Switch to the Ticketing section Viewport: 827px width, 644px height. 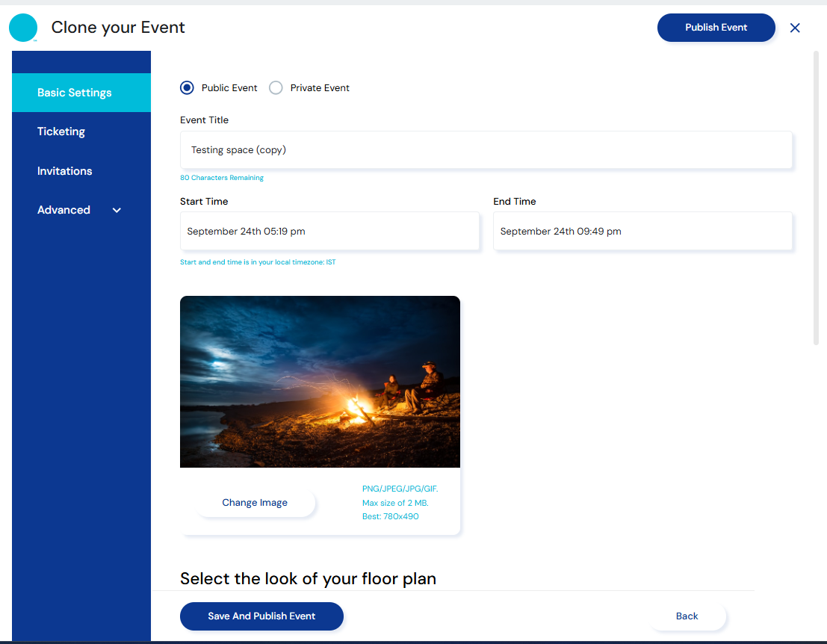coord(61,131)
